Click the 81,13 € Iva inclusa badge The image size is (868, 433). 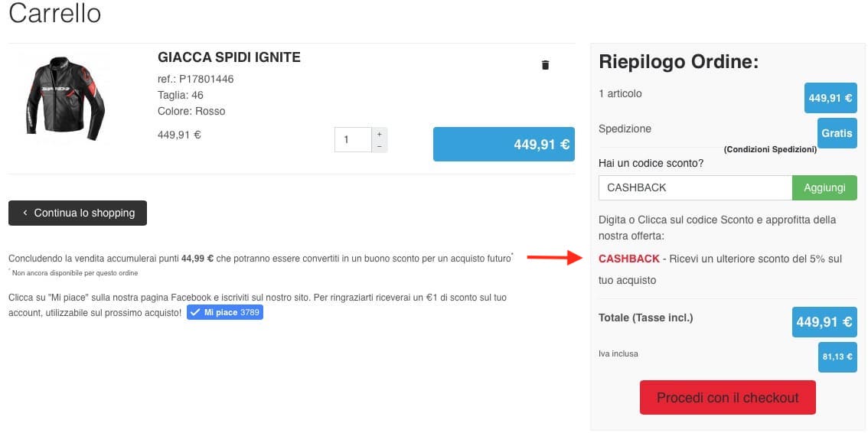pyautogui.click(x=837, y=356)
